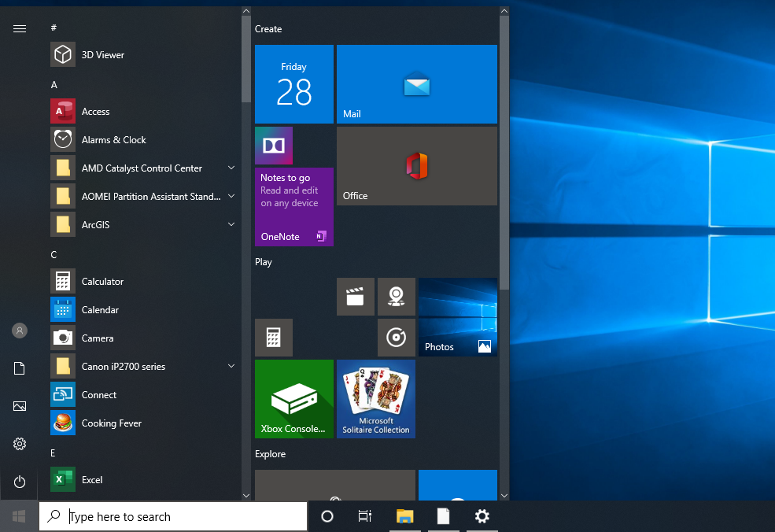Open the Maps tile
Screen dimensions: 775x532
click(x=396, y=297)
